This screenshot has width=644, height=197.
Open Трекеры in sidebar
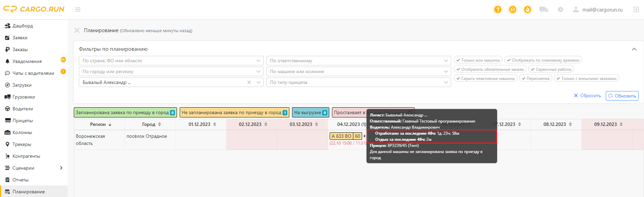pyautogui.click(x=34, y=144)
